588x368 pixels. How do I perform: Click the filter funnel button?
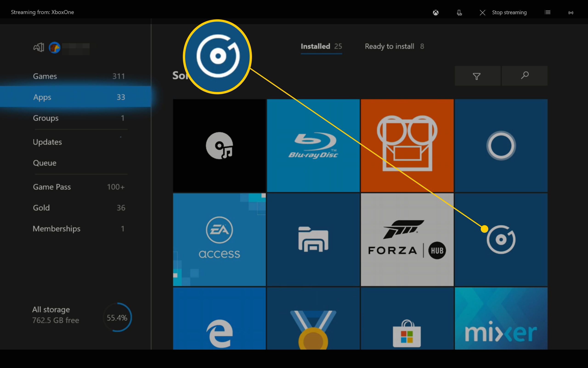pyautogui.click(x=477, y=76)
